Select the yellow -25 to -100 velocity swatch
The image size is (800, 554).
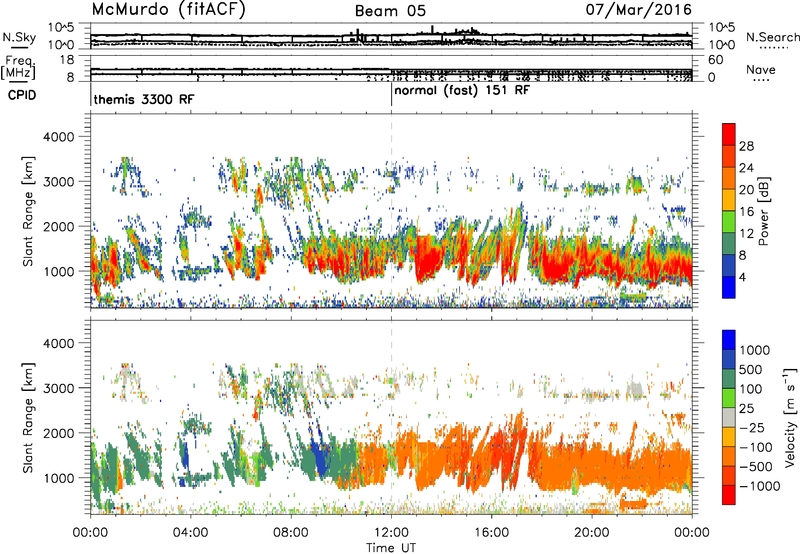coord(729,437)
